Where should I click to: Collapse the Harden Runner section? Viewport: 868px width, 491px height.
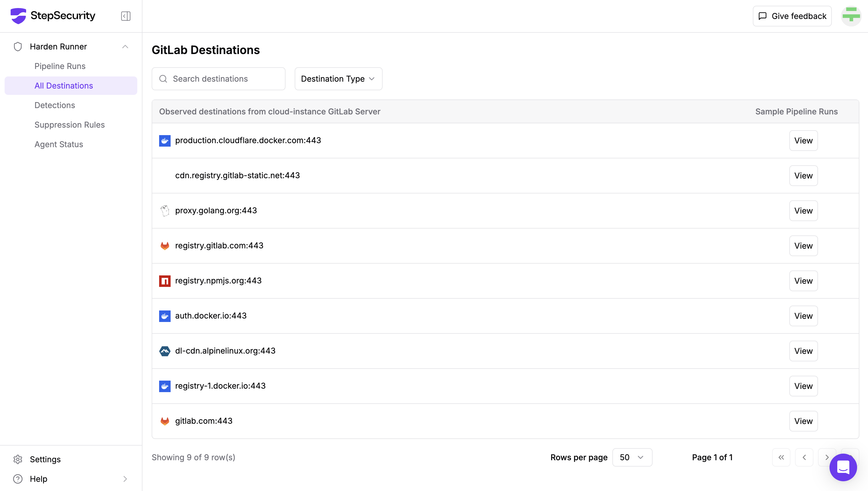(x=125, y=47)
